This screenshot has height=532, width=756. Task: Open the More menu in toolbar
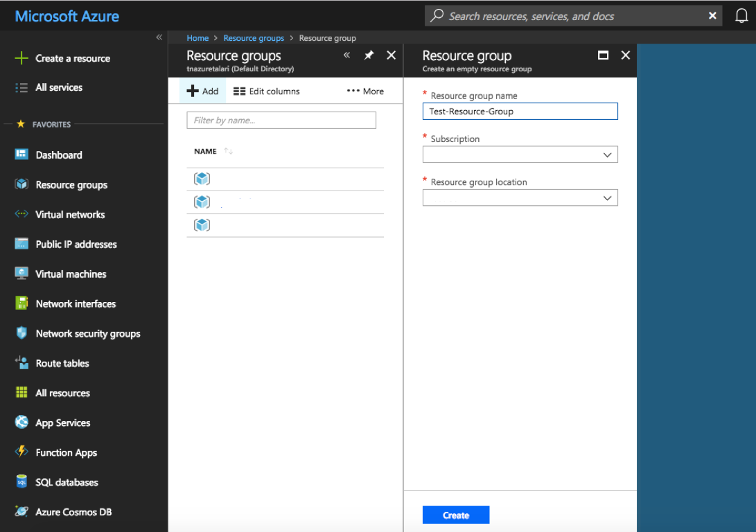(365, 91)
